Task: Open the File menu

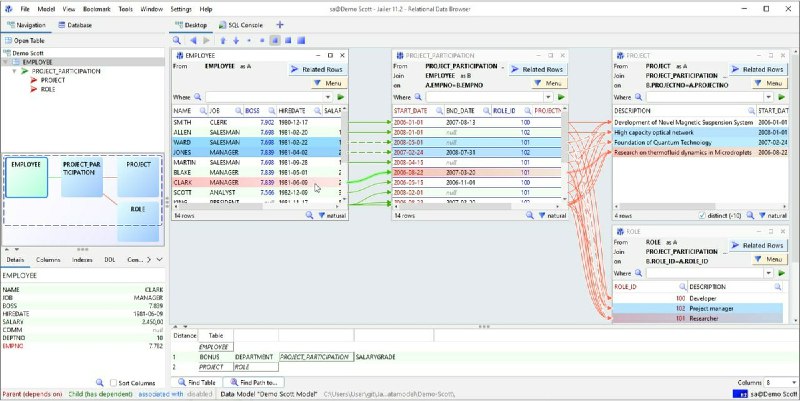Action: (x=25, y=9)
